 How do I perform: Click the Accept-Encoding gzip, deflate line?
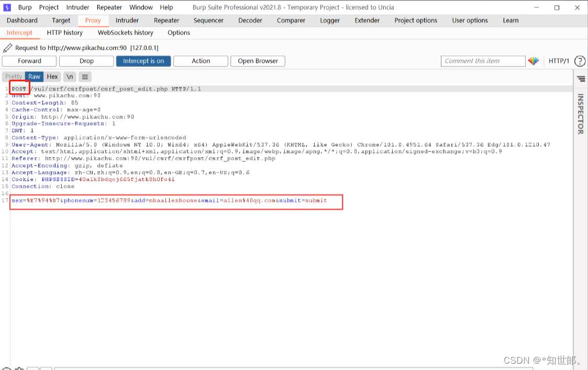67,166
